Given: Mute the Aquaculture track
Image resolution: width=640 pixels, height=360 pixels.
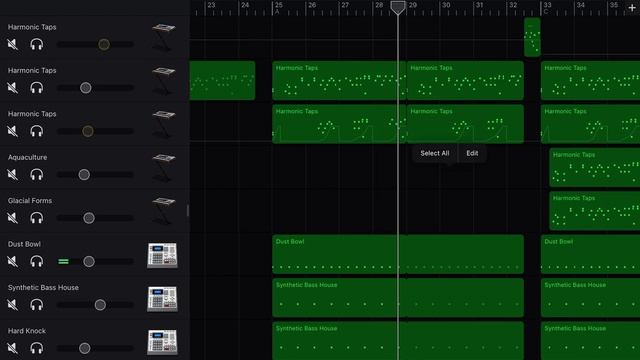Looking at the screenshot, I should (13, 174).
